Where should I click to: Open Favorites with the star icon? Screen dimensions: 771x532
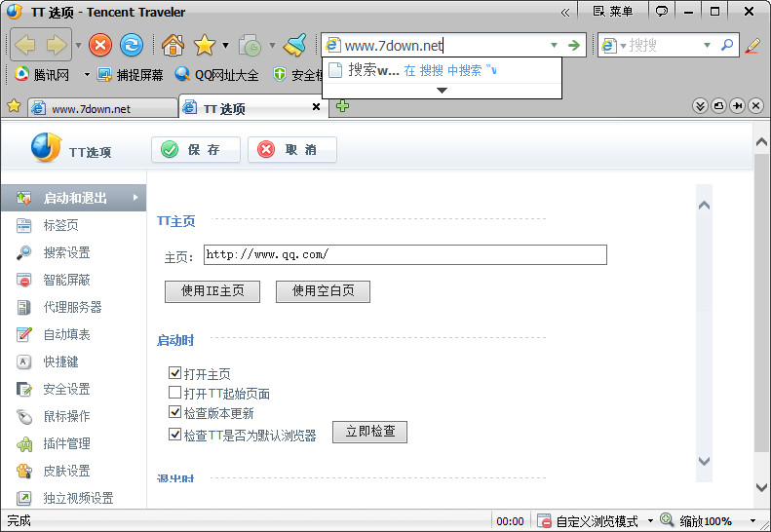205,45
